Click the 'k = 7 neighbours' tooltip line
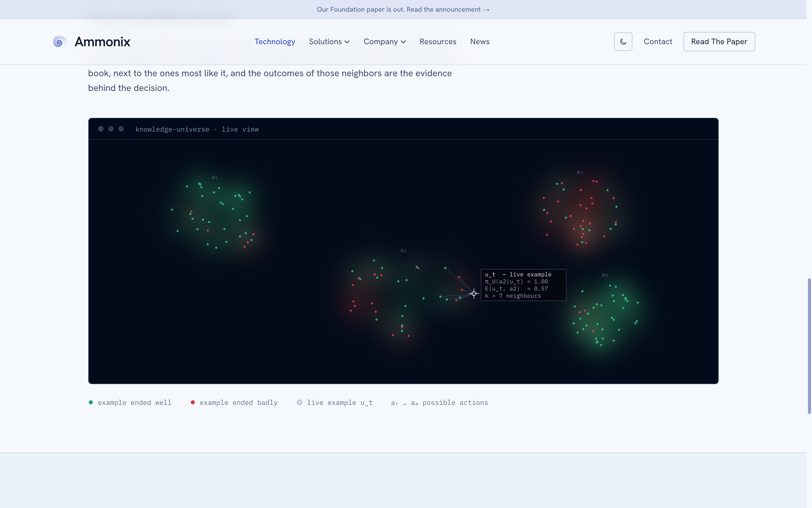The image size is (812, 508). tap(513, 296)
